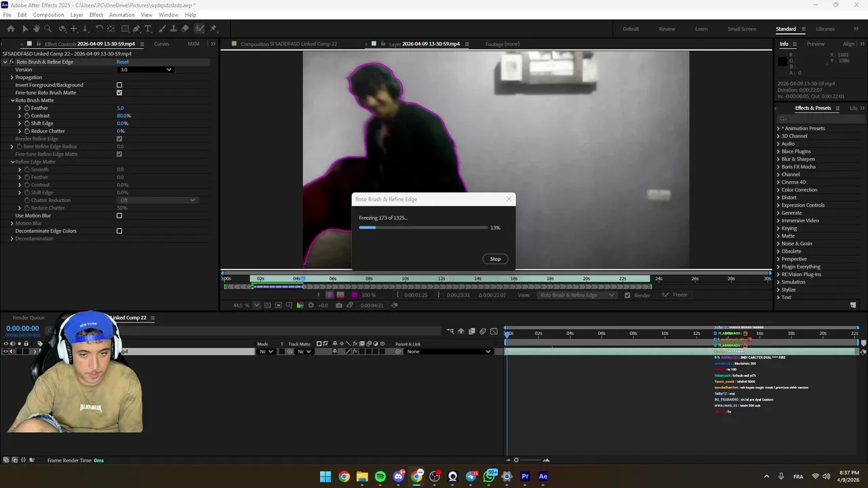Open the Windows Start menu
Image resolution: width=868 pixels, height=488 pixels.
325,476
